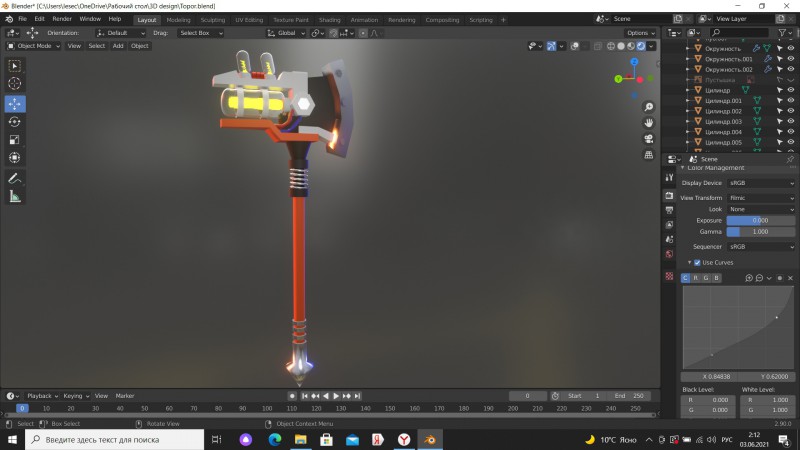Play the animation forward
800x450 pixels.
pos(336,396)
